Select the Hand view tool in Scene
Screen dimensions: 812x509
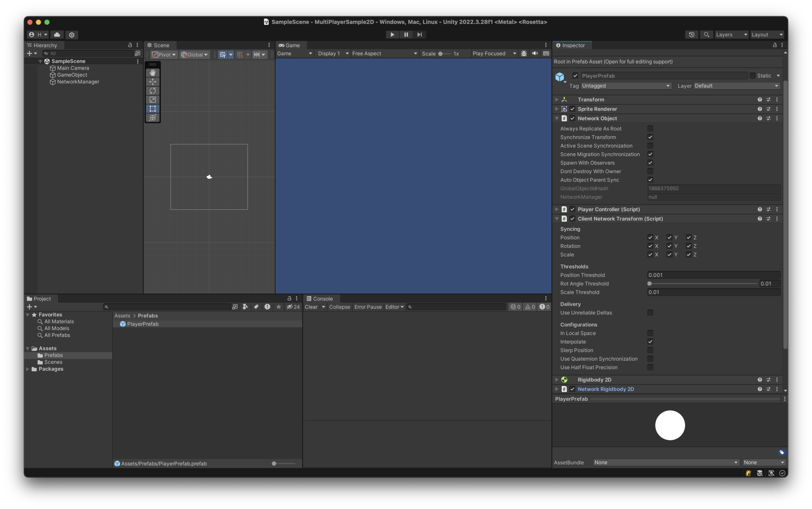tap(153, 73)
